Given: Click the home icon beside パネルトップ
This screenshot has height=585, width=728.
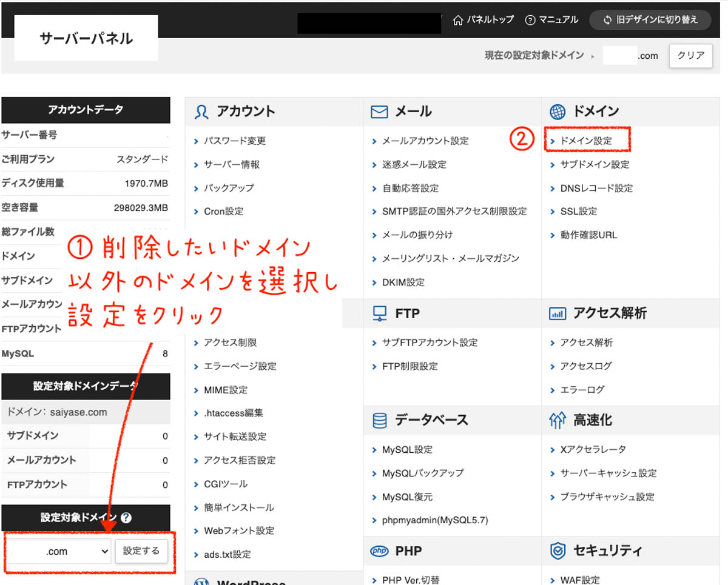Looking at the screenshot, I should coord(458,20).
